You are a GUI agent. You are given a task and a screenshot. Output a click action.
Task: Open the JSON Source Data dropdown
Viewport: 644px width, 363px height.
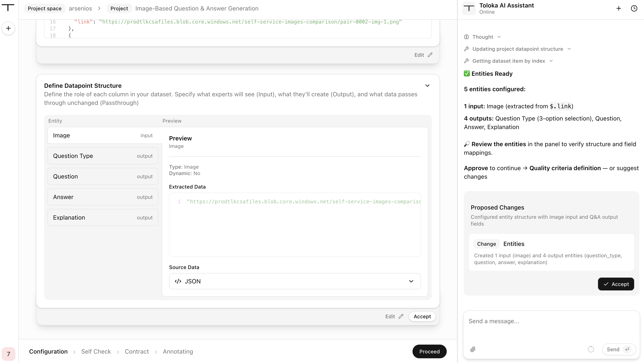295,281
